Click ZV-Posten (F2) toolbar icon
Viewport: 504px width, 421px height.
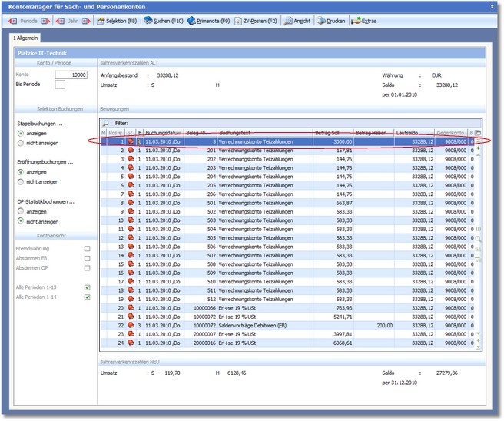click(x=239, y=21)
